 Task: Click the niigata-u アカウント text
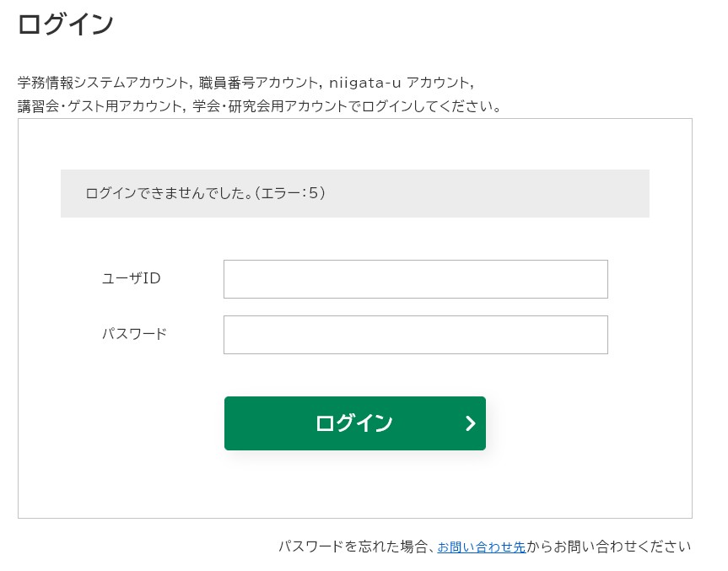click(400, 83)
